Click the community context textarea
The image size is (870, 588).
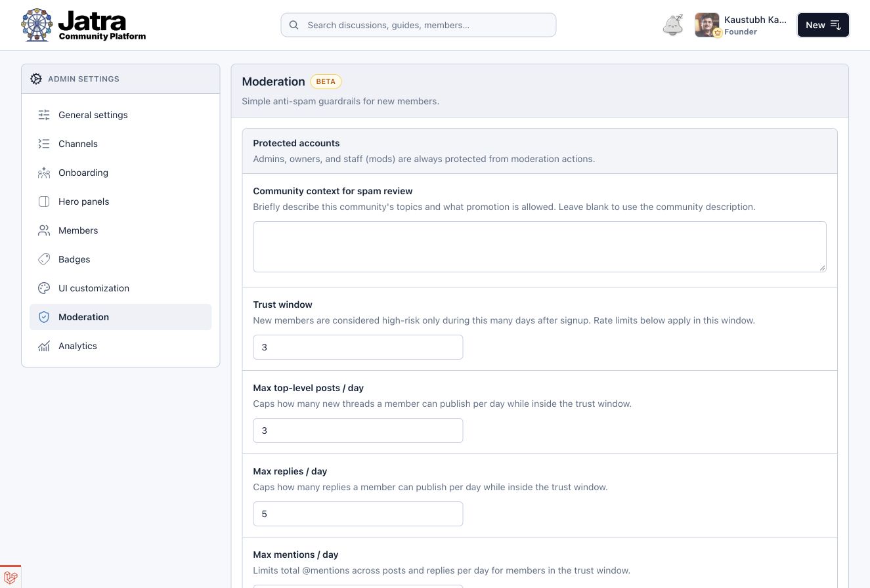pyautogui.click(x=540, y=247)
